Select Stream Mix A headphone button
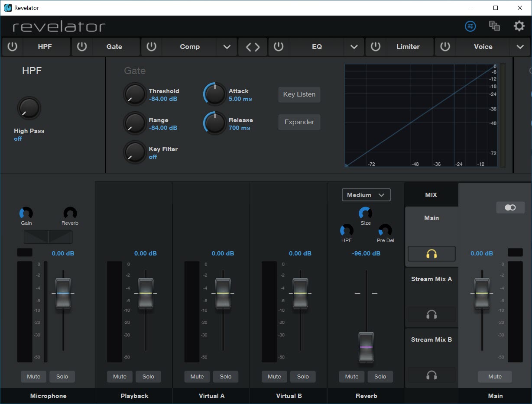 [x=431, y=314]
